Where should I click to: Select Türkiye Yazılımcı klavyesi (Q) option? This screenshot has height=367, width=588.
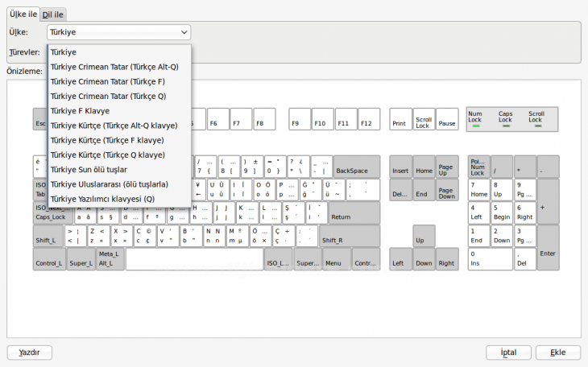click(102, 198)
